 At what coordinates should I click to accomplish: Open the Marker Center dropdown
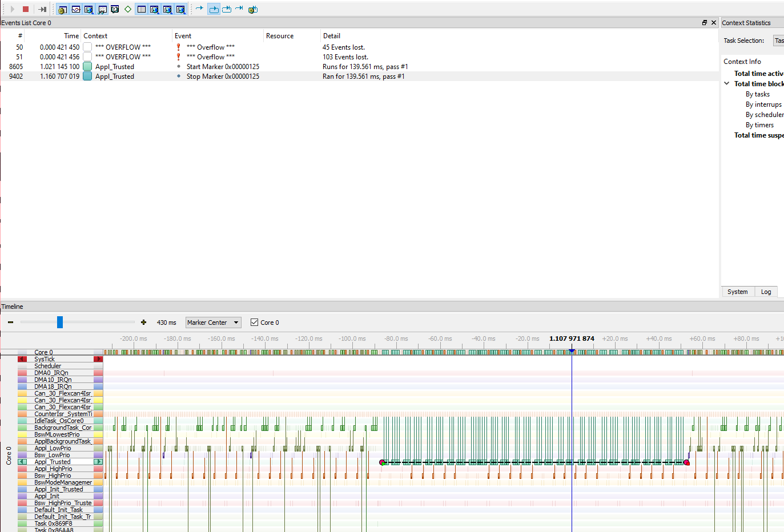[x=213, y=323]
